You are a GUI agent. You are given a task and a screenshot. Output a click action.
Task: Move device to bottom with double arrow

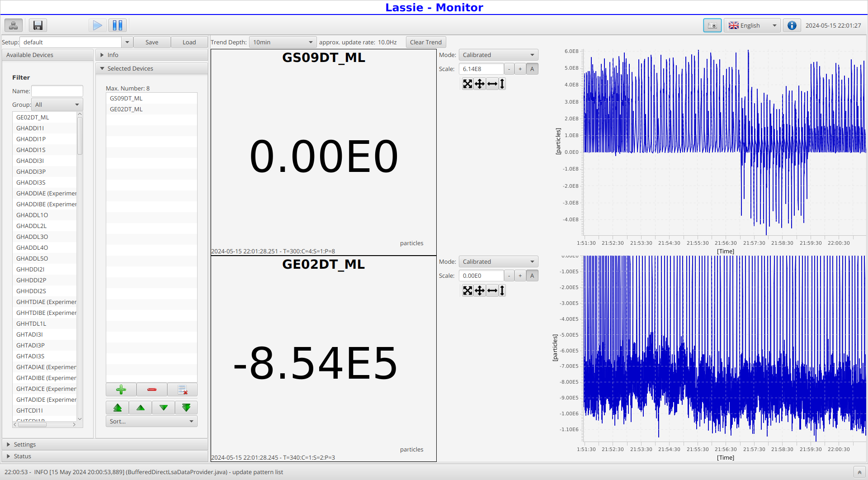pyautogui.click(x=186, y=408)
